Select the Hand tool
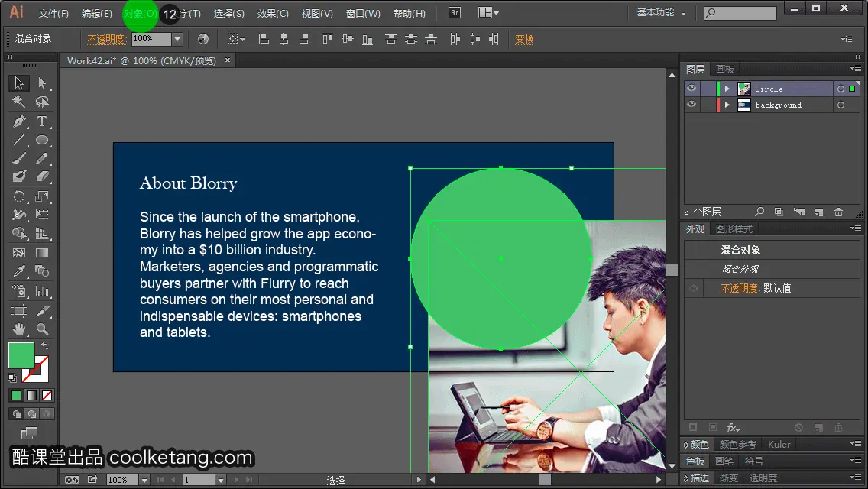Image resolution: width=868 pixels, height=489 pixels. click(x=19, y=329)
